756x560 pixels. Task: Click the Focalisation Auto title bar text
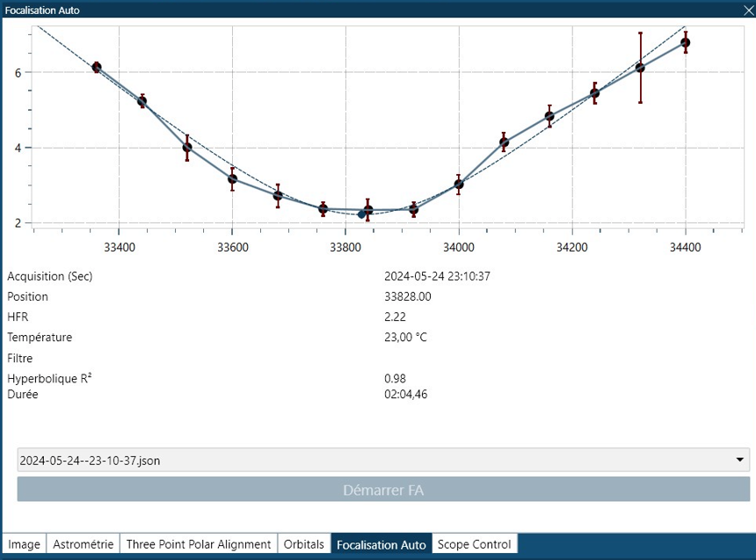pyautogui.click(x=42, y=11)
